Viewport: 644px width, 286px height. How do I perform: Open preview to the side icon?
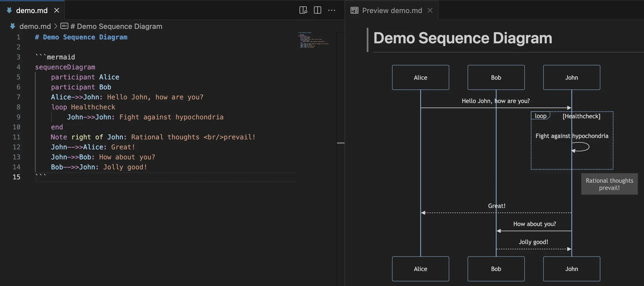(303, 10)
